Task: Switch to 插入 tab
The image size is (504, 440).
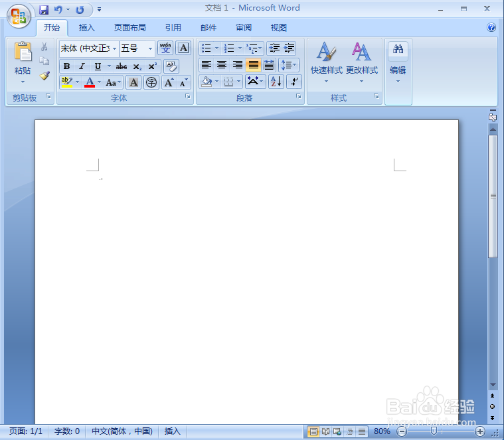Action: point(87,28)
